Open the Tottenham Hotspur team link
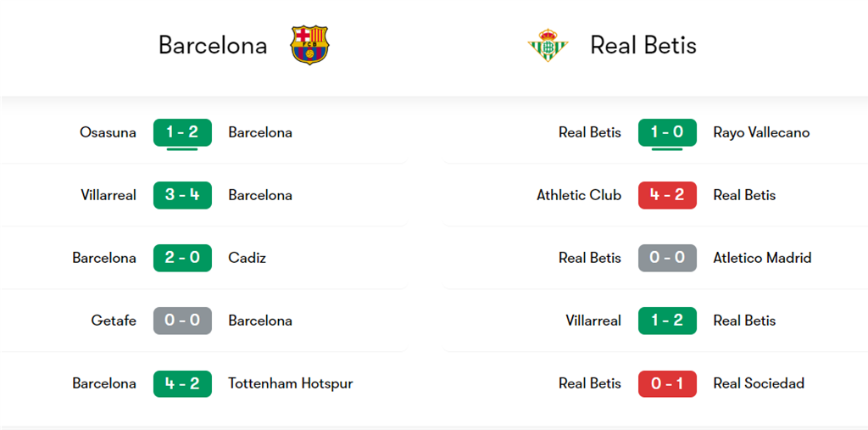Image resolution: width=868 pixels, height=430 pixels. tap(291, 383)
